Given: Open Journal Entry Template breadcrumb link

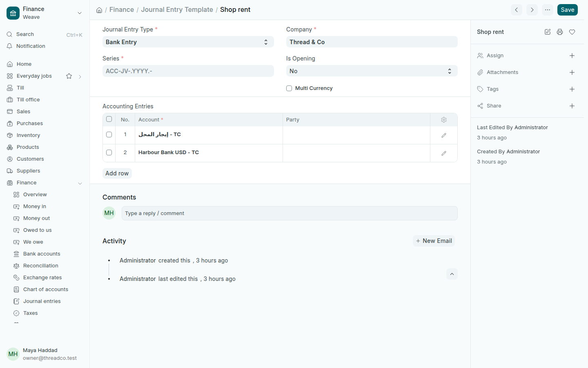Looking at the screenshot, I should point(177,10).
